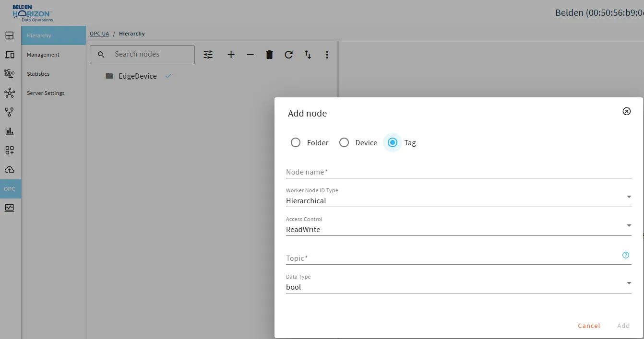The height and width of the screenshot is (339, 644).
Task: Open the add-apps grid icon in sidebar
Action: (x=10, y=151)
